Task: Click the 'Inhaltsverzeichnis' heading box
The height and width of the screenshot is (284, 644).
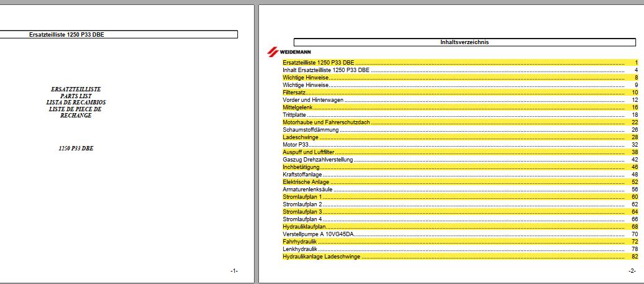Action: 465,42
